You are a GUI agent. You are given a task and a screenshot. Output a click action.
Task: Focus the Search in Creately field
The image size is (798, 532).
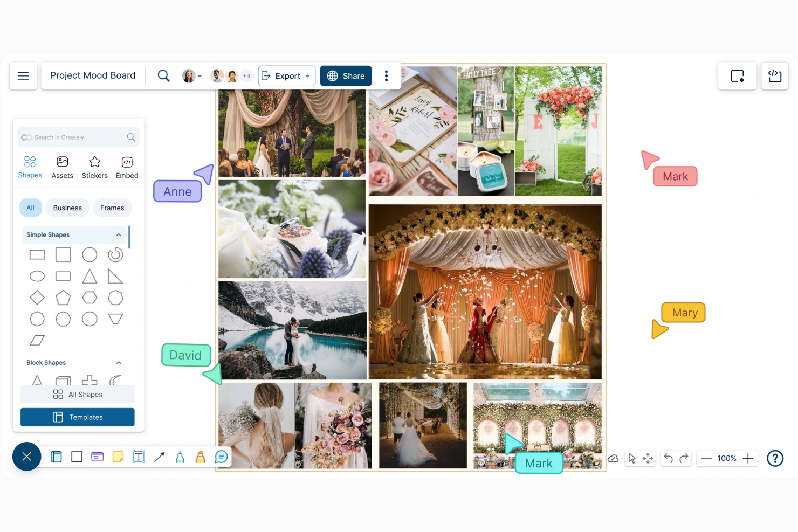tap(79, 137)
